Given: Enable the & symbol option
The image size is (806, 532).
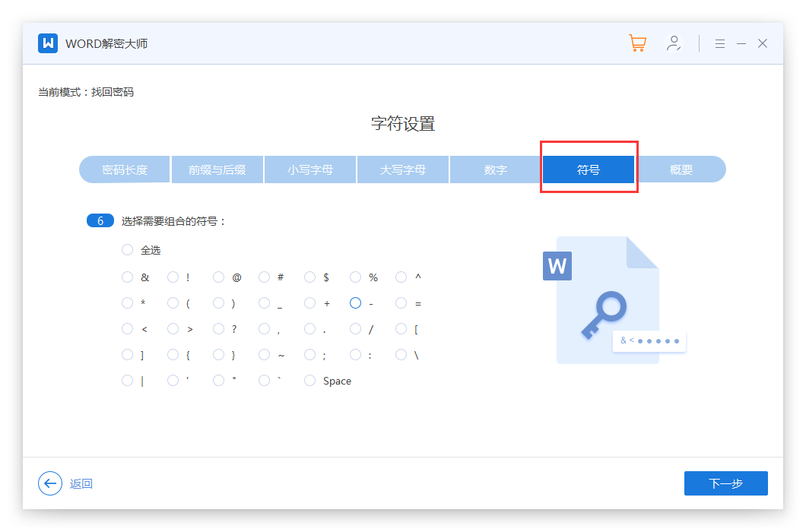Looking at the screenshot, I should [x=127, y=277].
